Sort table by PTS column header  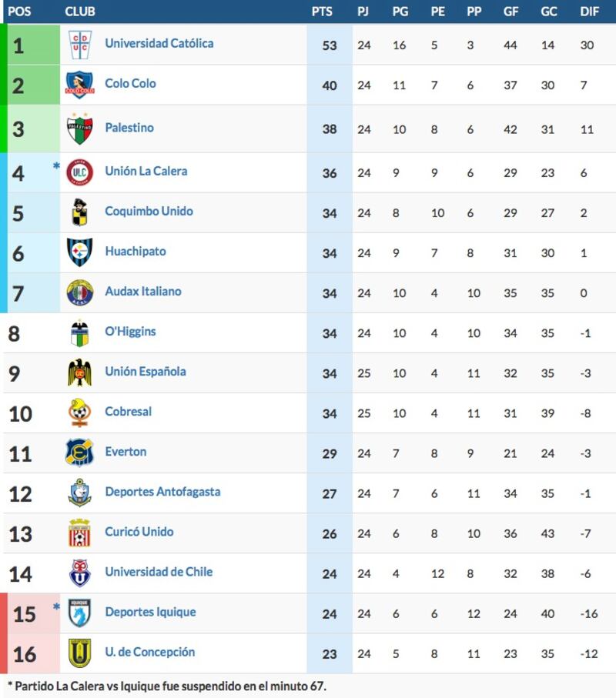click(322, 12)
